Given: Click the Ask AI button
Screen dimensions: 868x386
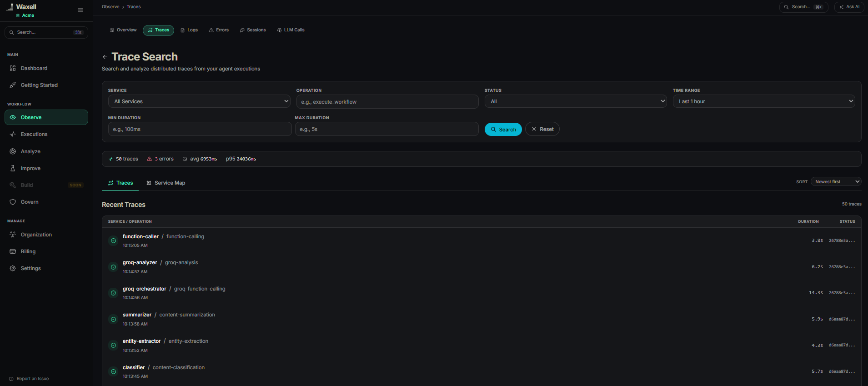Looking at the screenshot, I should coord(849,7).
